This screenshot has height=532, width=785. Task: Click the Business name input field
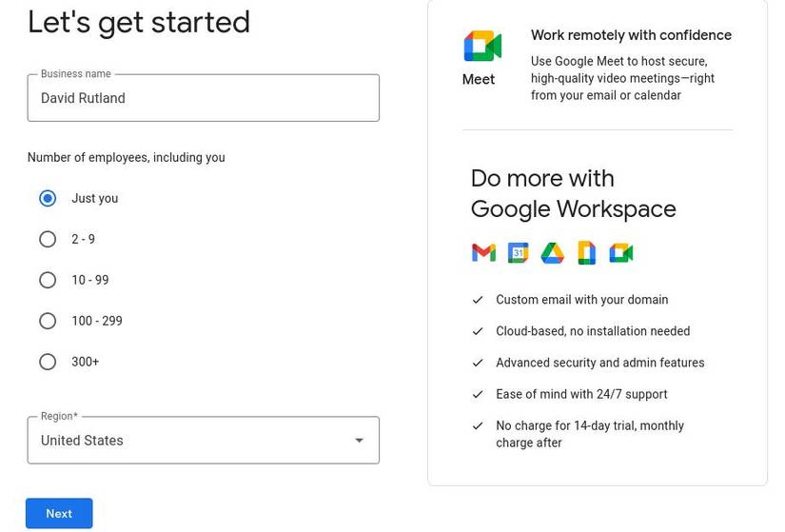203,98
